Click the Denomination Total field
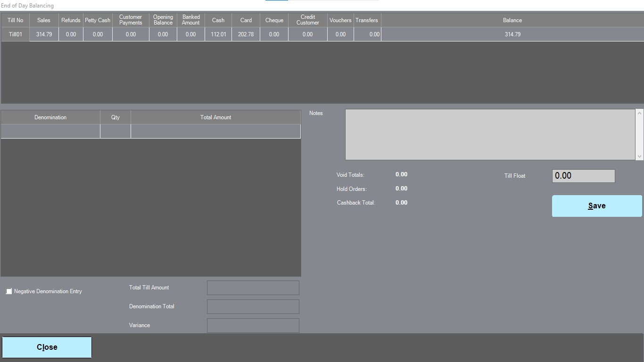The image size is (644, 362). pos(253,306)
